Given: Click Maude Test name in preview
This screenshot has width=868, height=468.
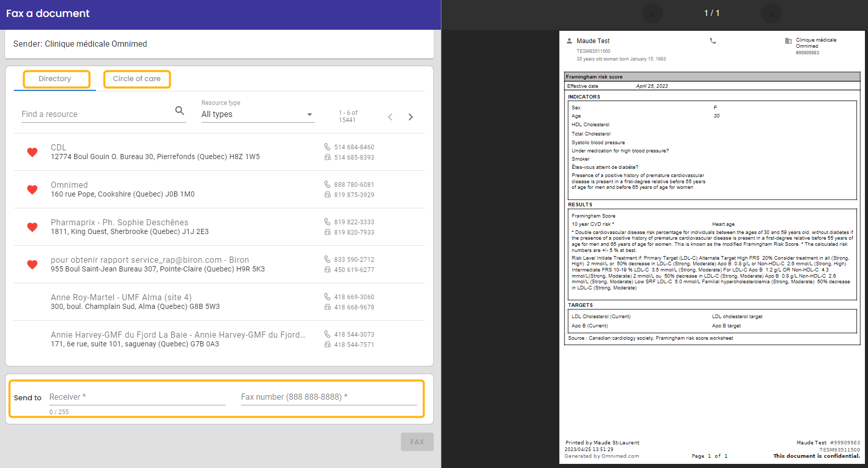Looking at the screenshot, I should click(x=593, y=41).
